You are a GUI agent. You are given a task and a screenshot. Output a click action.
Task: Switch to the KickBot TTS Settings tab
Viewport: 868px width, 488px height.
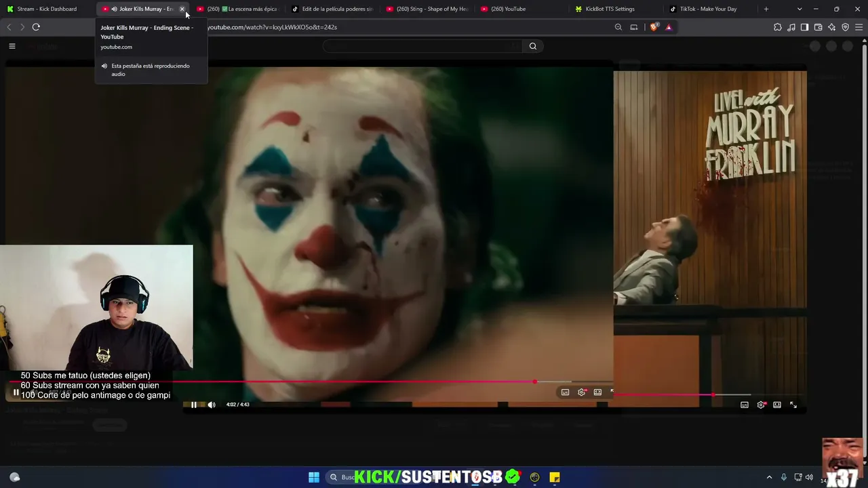click(616, 9)
